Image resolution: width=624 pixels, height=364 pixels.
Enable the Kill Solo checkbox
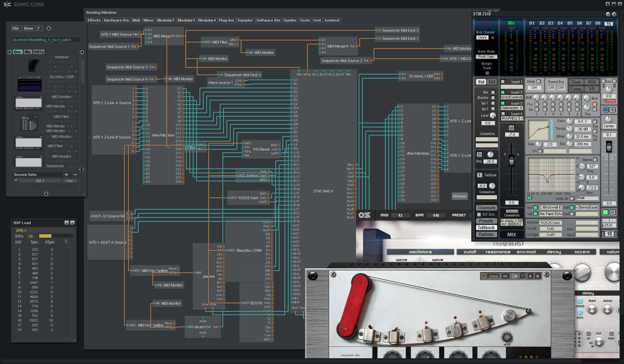point(479,214)
